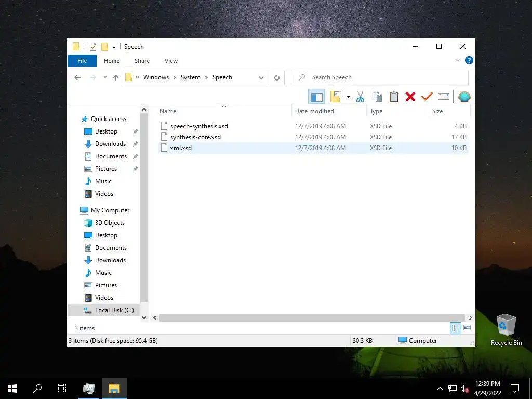Copy selection with the two-pages icon
The width and height of the screenshot is (532, 399).
[x=377, y=97]
